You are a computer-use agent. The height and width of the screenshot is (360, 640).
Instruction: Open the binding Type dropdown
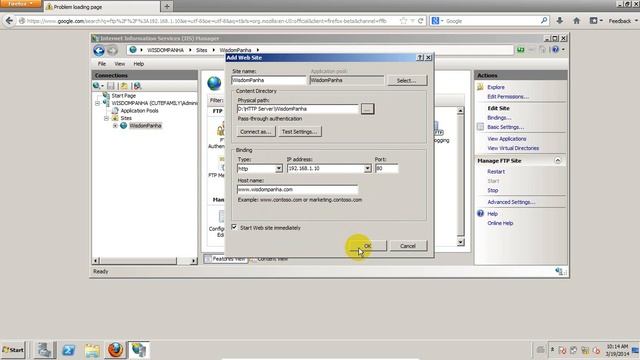point(278,169)
